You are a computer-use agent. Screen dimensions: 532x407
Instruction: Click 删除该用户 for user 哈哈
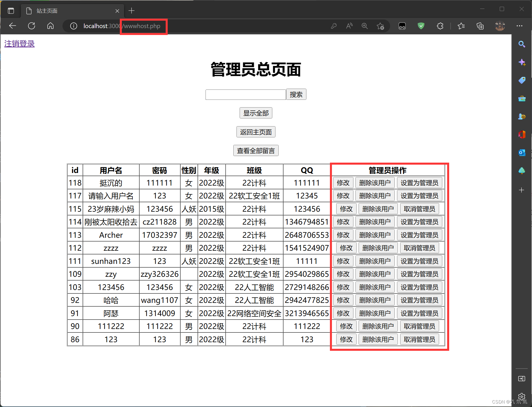click(375, 300)
